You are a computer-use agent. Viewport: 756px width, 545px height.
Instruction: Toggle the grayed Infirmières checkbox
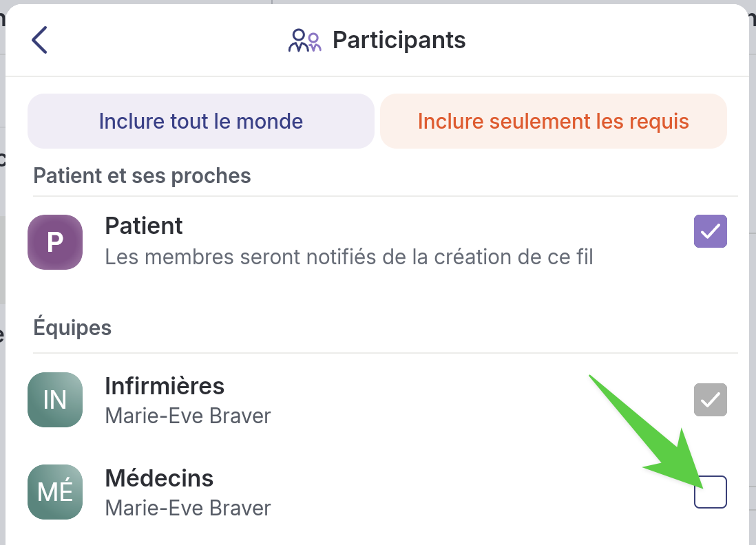point(710,400)
